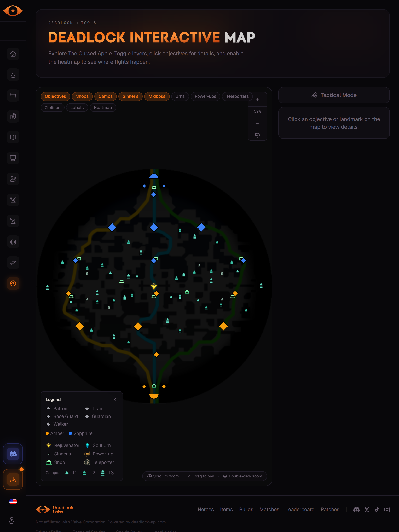Image resolution: width=399 pixels, height=532 pixels.
Task: Enable the Ziplines layer
Action: (52, 107)
